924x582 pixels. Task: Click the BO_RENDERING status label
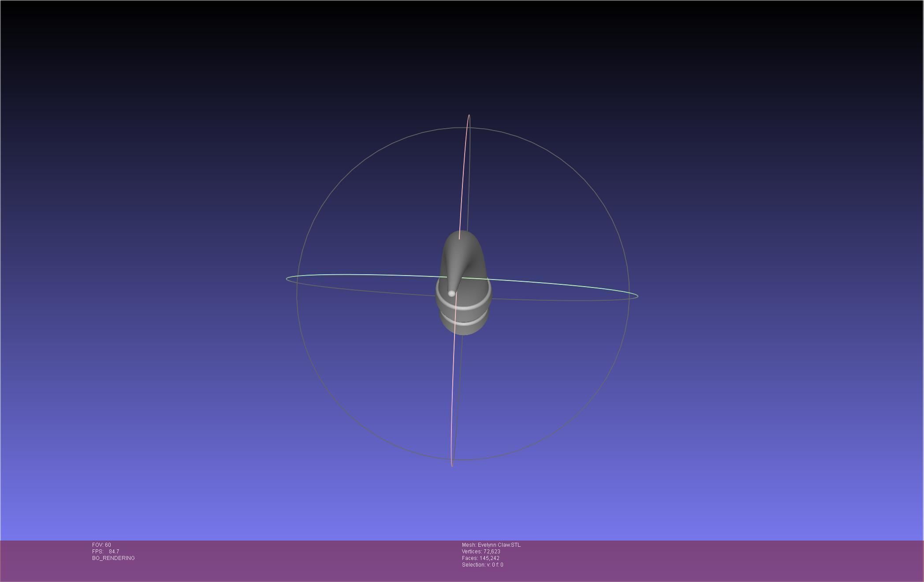pyautogui.click(x=113, y=558)
